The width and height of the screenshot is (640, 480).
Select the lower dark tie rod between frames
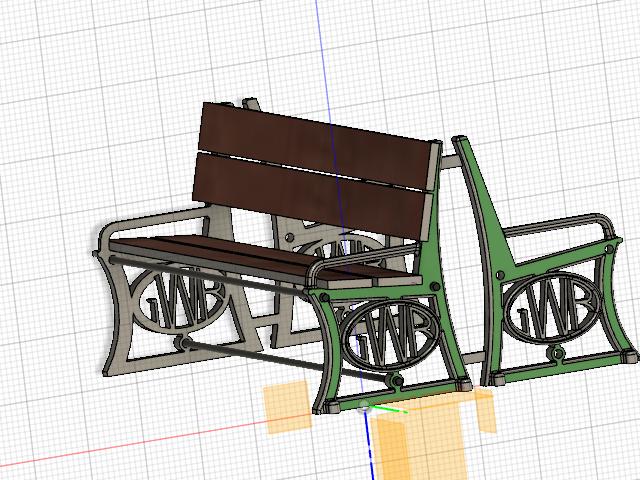(286, 362)
